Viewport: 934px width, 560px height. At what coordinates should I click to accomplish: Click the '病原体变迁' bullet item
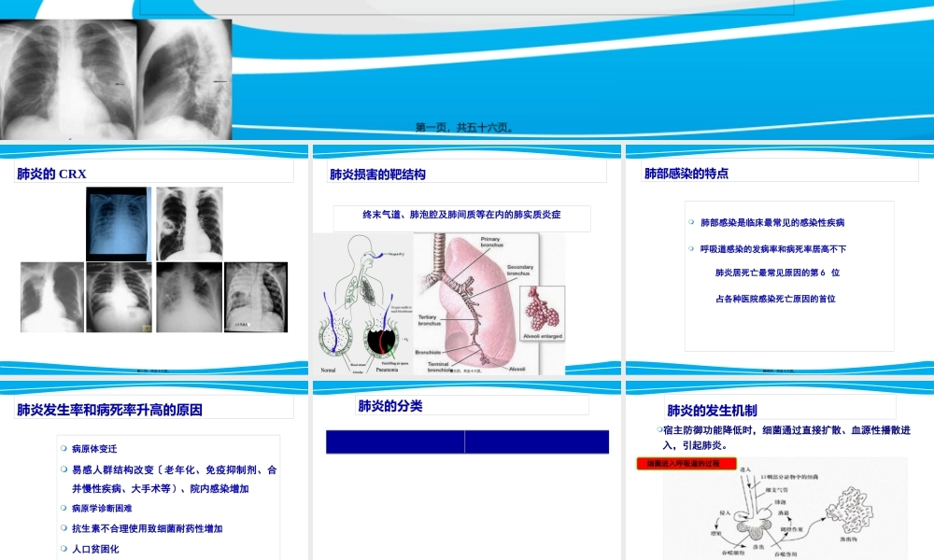tap(94, 449)
